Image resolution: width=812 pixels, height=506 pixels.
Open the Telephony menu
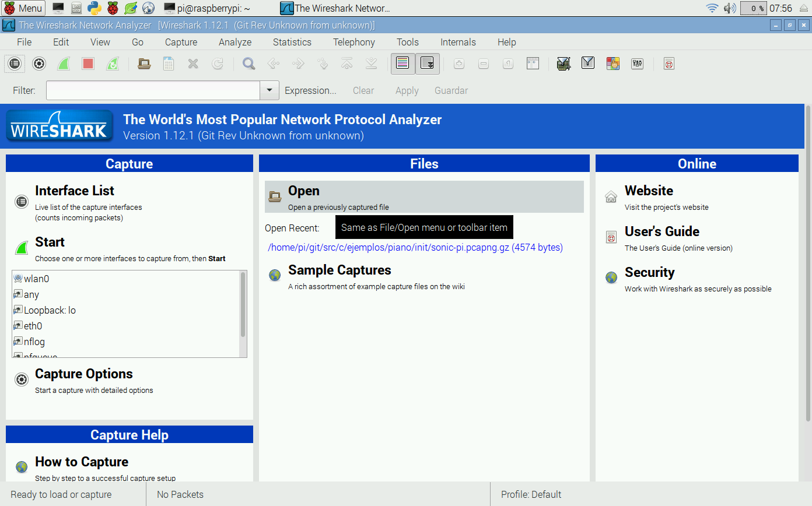pyautogui.click(x=353, y=42)
